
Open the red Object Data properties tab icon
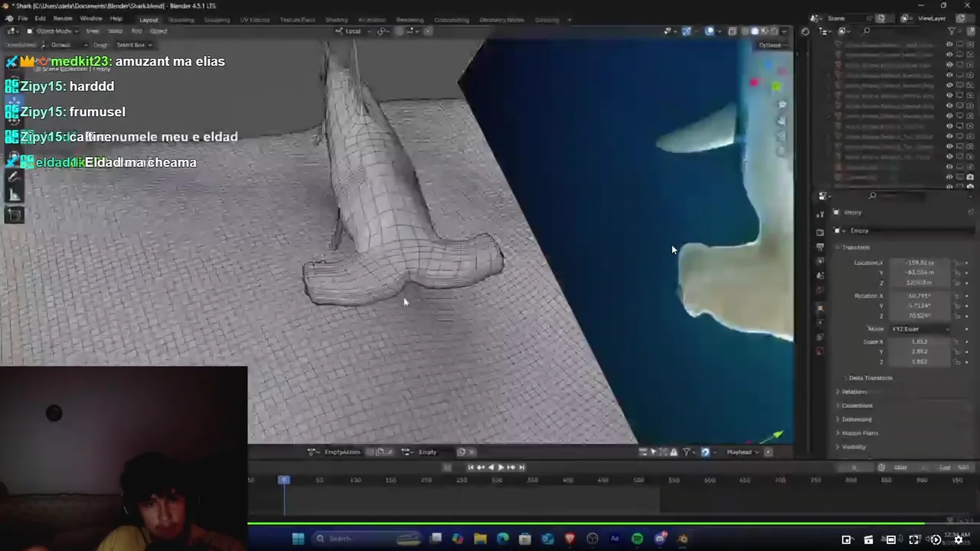coord(820,351)
